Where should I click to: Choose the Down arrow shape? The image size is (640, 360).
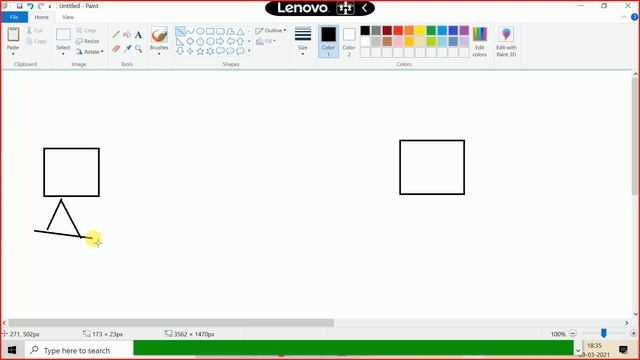180,51
